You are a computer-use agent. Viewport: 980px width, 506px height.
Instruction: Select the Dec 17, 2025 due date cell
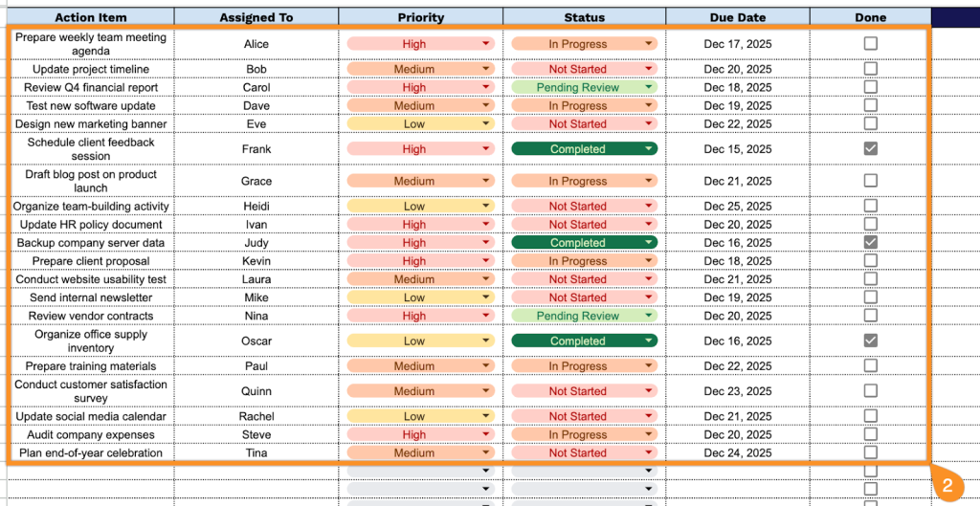click(738, 44)
